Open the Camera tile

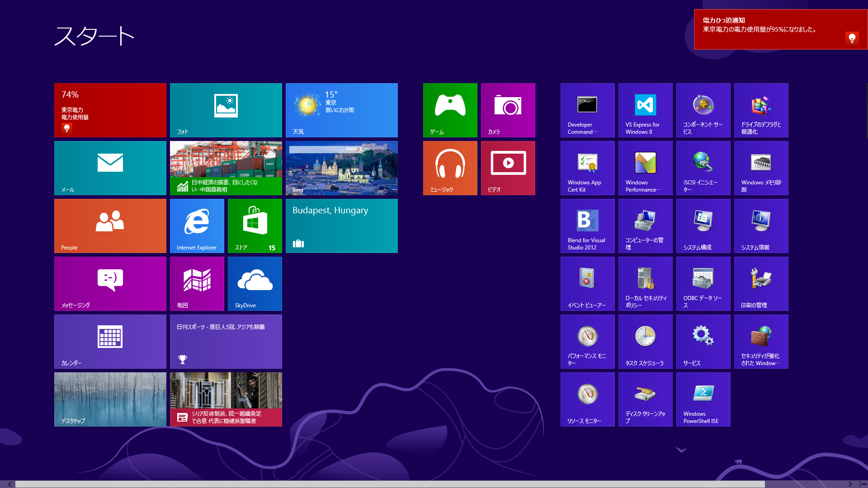(x=508, y=110)
